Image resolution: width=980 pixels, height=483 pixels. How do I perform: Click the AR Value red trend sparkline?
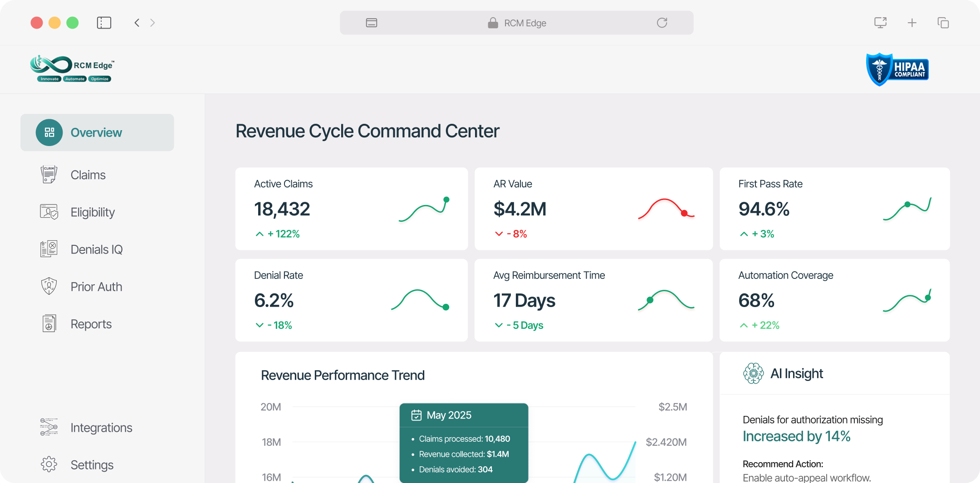coord(666,209)
